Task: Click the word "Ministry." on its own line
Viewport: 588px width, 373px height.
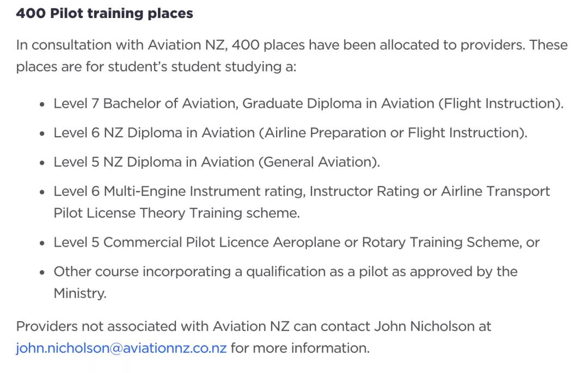Action: [x=80, y=293]
